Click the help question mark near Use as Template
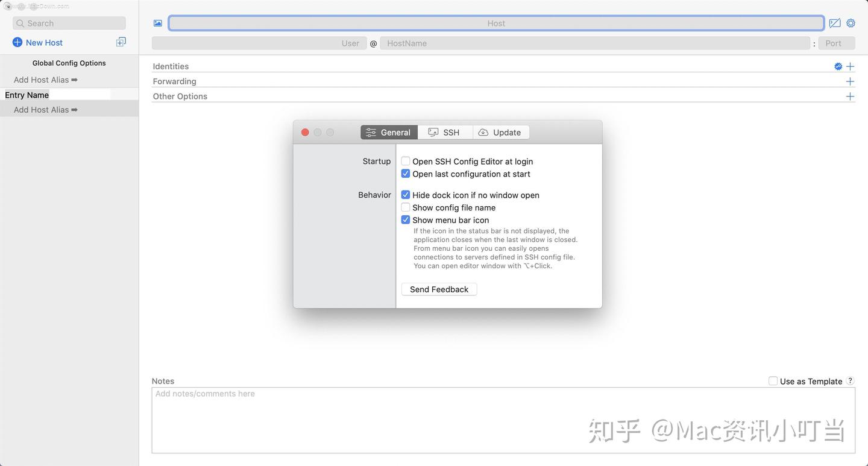Viewport: 868px width, 466px height. (x=851, y=381)
